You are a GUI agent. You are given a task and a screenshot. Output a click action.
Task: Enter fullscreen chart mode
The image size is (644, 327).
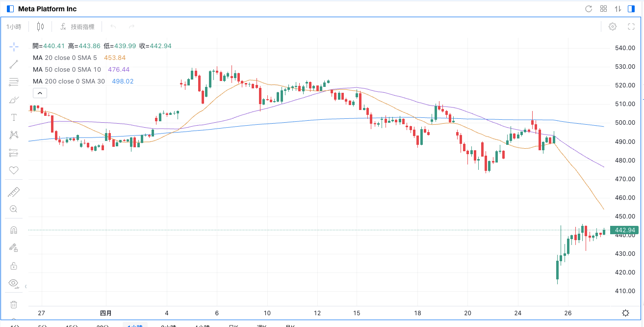tap(632, 27)
